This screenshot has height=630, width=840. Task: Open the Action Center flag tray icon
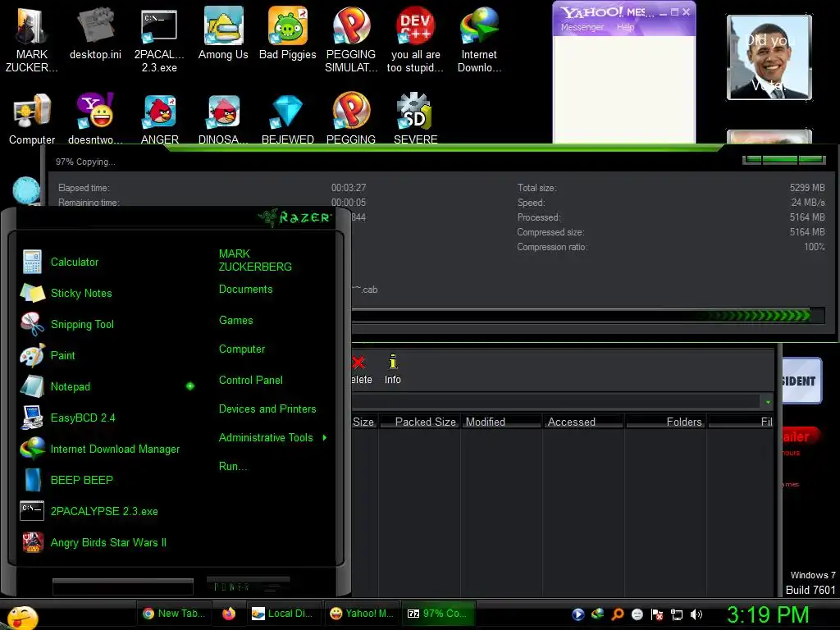(x=657, y=614)
